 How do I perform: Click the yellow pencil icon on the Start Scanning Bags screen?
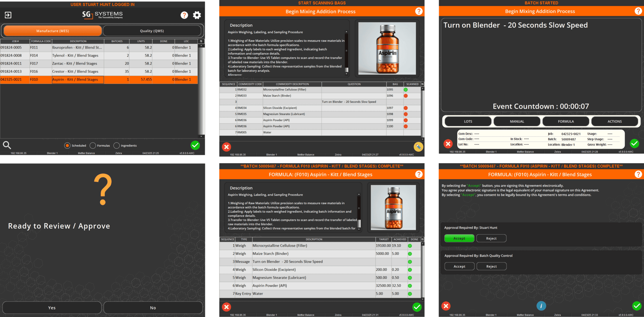click(418, 147)
